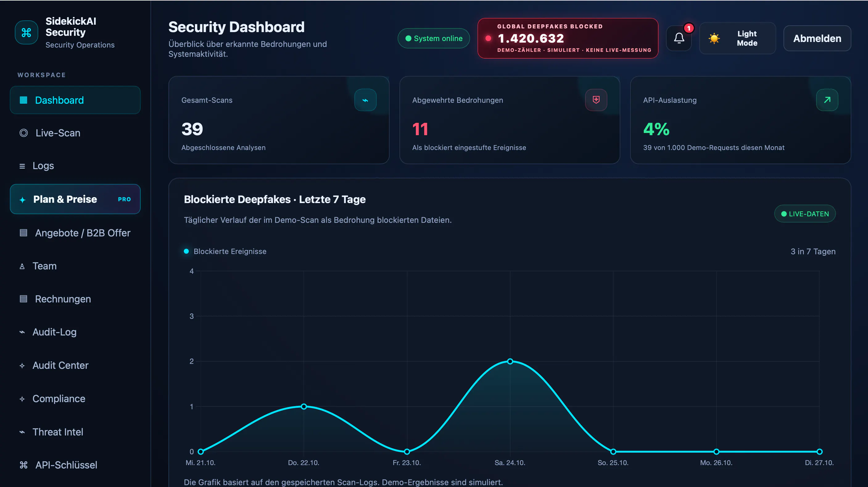Click the Abgewehrte Bedrohungen shield icon
This screenshot has width=868, height=487.
point(596,100)
